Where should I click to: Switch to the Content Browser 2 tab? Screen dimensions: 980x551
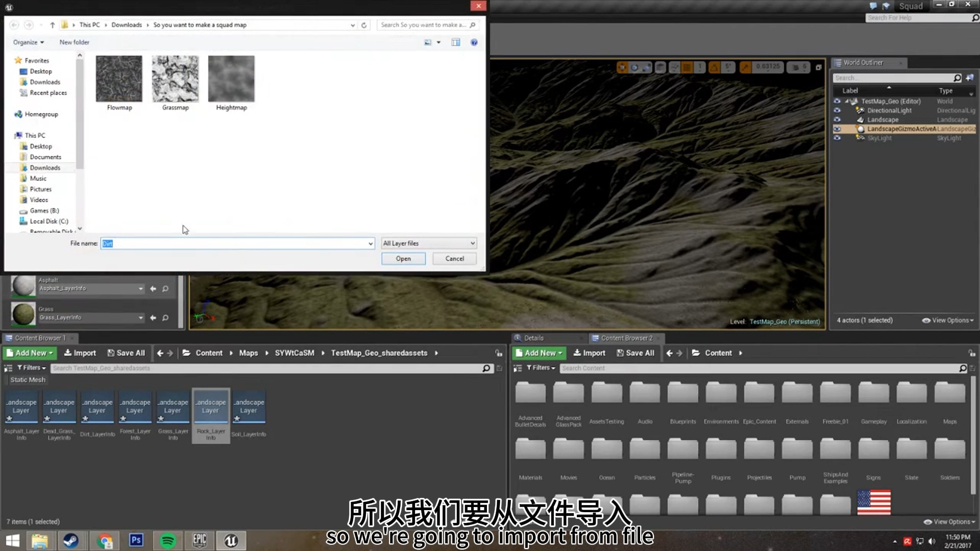tap(626, 338)
